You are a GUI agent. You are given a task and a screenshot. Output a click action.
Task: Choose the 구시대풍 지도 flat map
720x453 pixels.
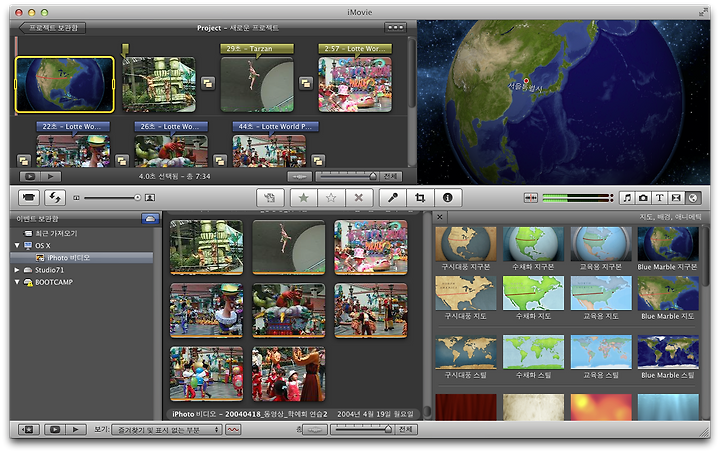click(466, 293)
